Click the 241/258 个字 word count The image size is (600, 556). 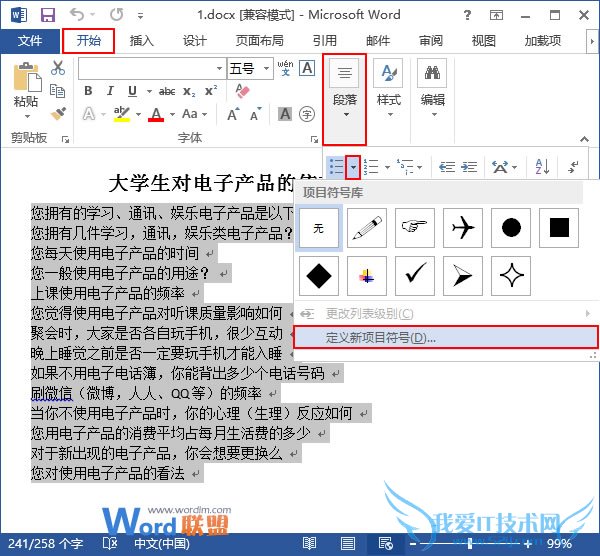click(46, 543)
